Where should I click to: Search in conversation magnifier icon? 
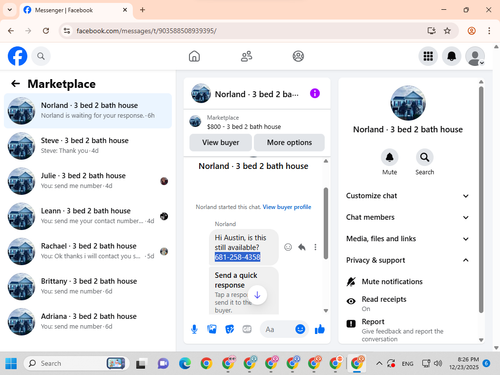coord(424,157)
